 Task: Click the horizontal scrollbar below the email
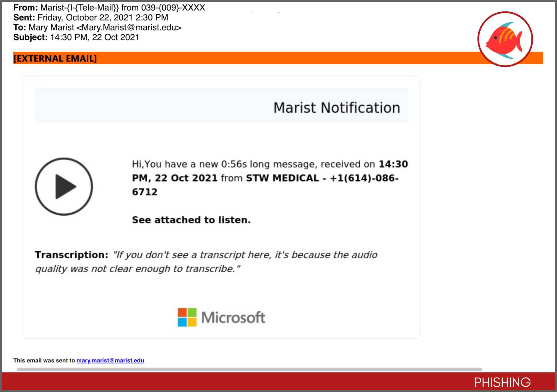coord(249,369)
